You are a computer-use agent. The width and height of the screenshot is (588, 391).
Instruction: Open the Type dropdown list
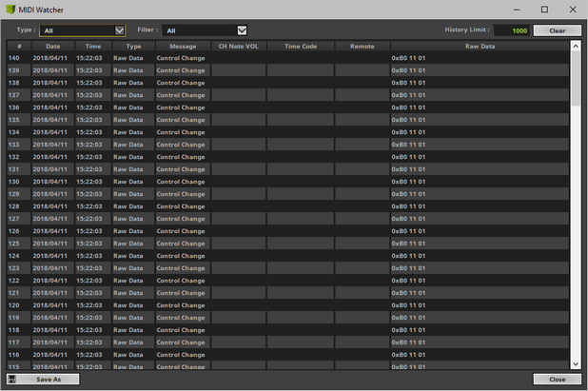82,30
